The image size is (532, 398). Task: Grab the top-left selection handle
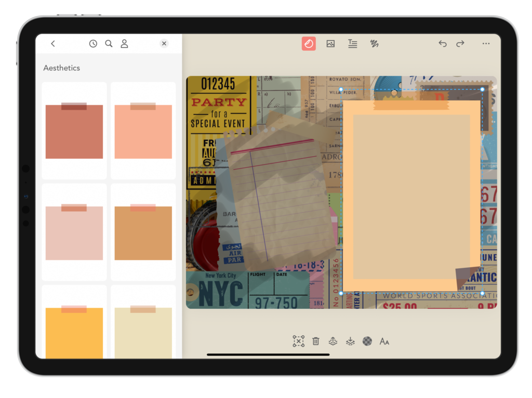[341, 89]
